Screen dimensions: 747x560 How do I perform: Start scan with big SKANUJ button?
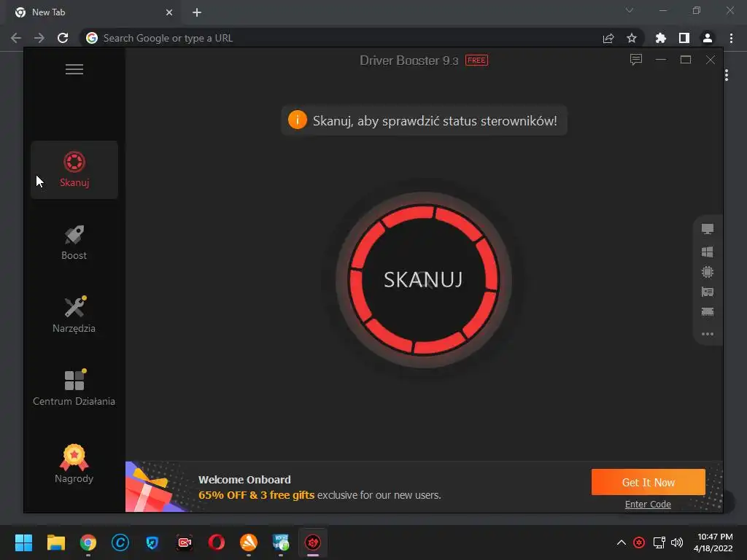pyautogui.click(x=424, y=279)
